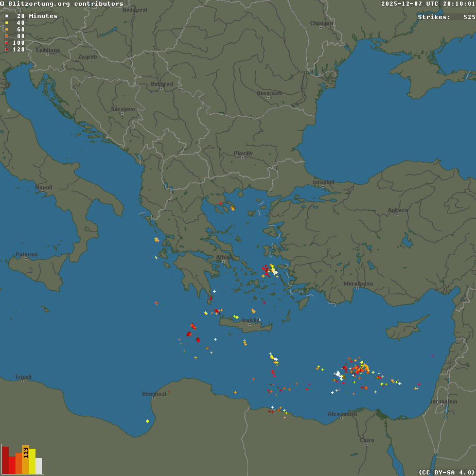Click the dark red 120-minute legend square
The image size is (476, 476).
[x=7, y=49]
